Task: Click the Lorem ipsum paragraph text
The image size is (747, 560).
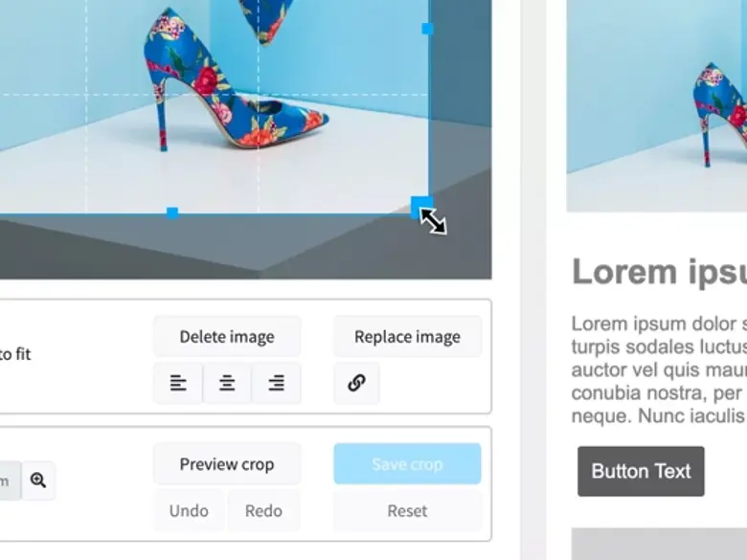Action: click(659, 370)
